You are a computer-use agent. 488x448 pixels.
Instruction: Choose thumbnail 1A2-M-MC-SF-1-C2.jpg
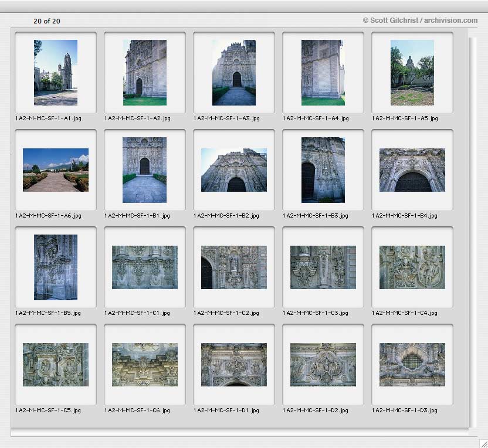coord(234,267)
